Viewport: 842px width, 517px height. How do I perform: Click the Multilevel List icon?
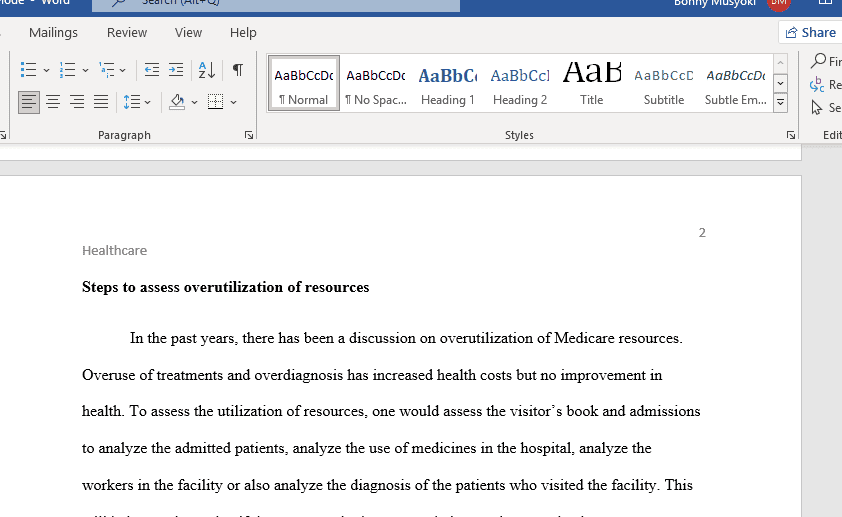107,70
